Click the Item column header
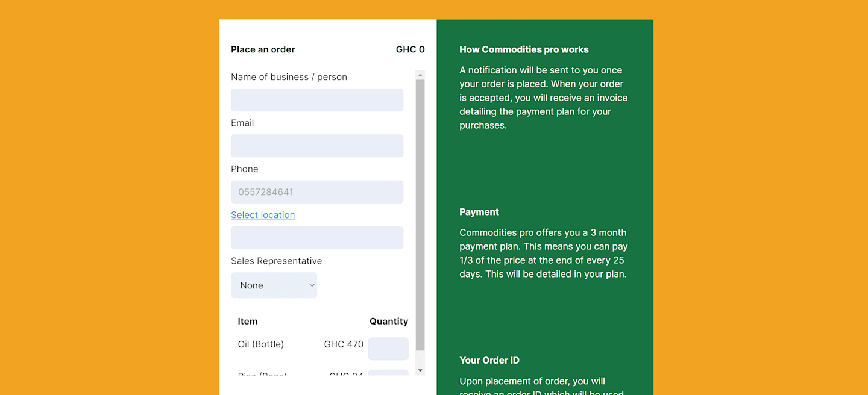868x395 pixels. (x=248, y=322)
